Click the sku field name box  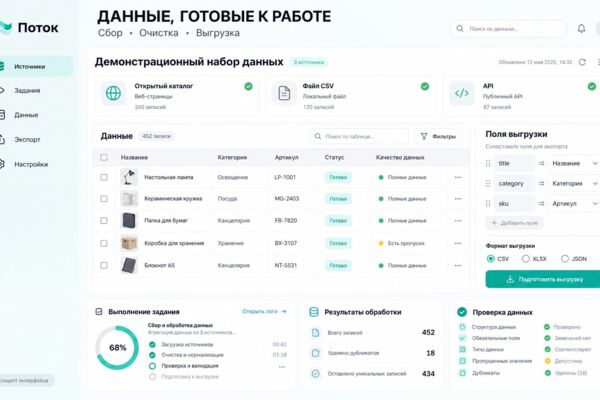(514, 203)
